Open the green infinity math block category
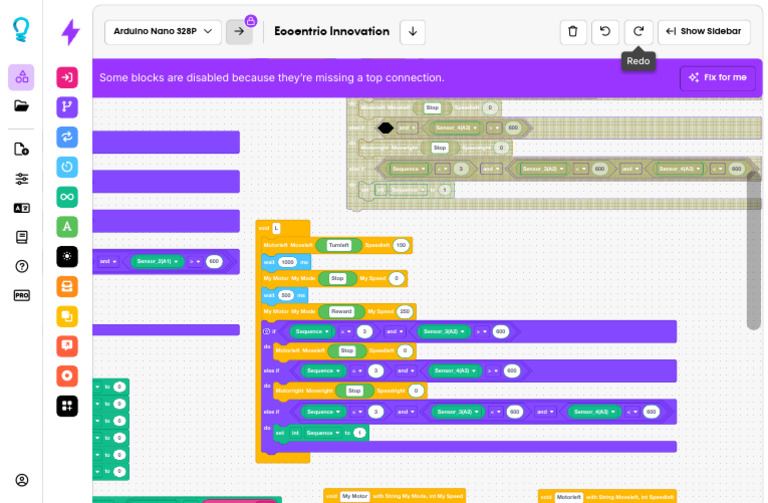 (x=67, y=197)
